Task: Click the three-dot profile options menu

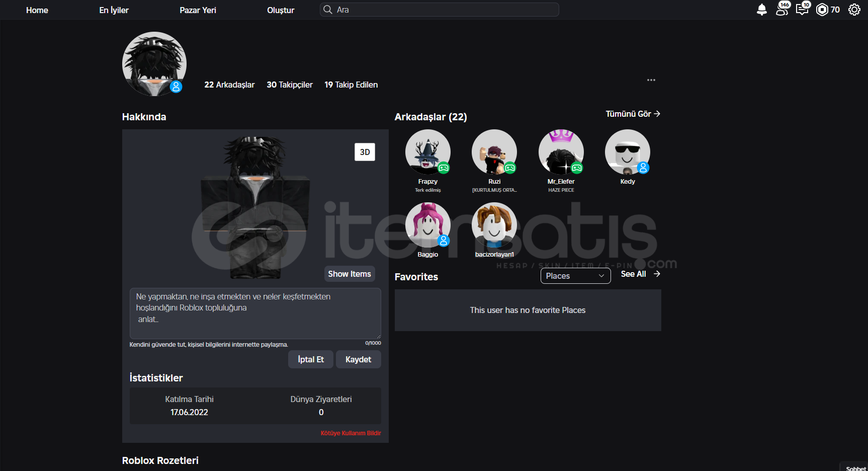Action: pyautogui.click(x=651, y=80)
